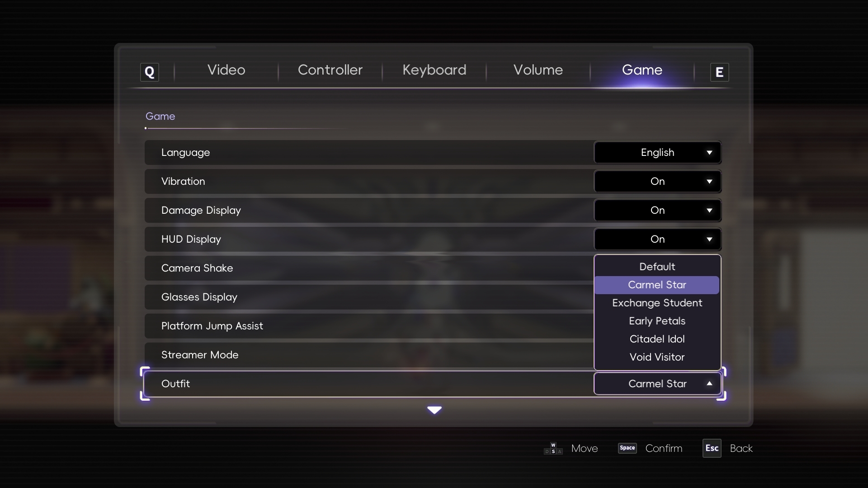The image size is (868, 488).
Task: Click the down arrow below the Outfit row
Action: click(434, 410)
